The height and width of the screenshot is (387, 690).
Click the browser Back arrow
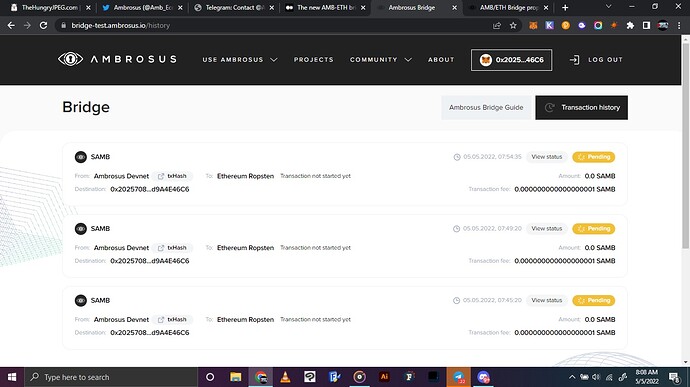click(11, 26)
